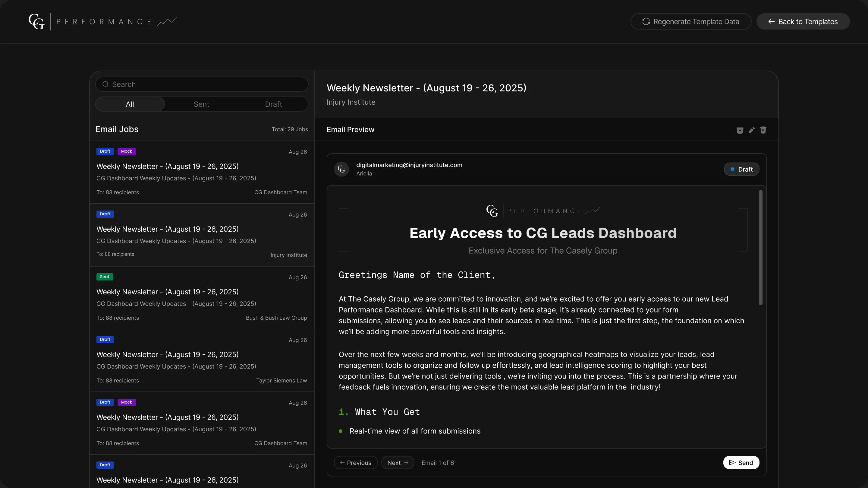Click the trash delete icon in Email Preview

[x=763, y=130]
